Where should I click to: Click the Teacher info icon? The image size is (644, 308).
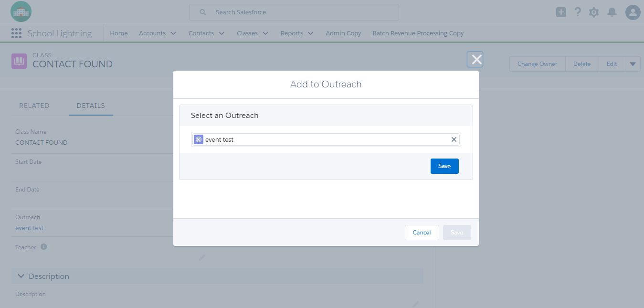click(44, 247)
